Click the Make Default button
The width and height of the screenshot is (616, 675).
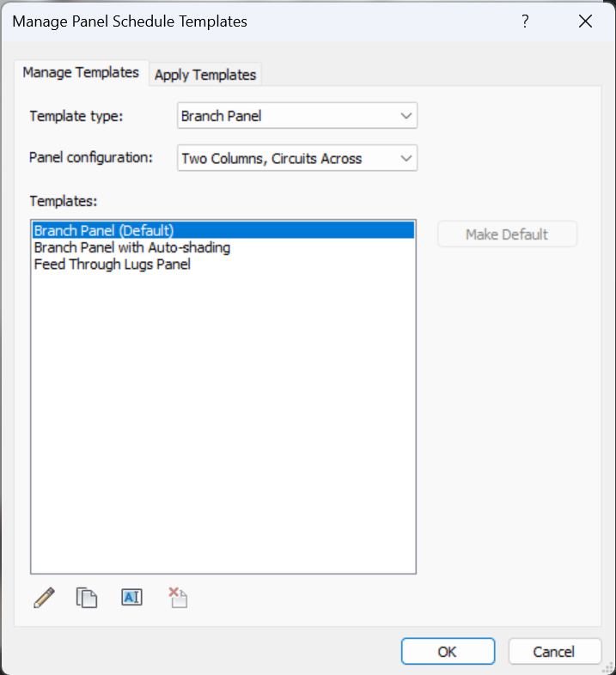tap(507, 234)
